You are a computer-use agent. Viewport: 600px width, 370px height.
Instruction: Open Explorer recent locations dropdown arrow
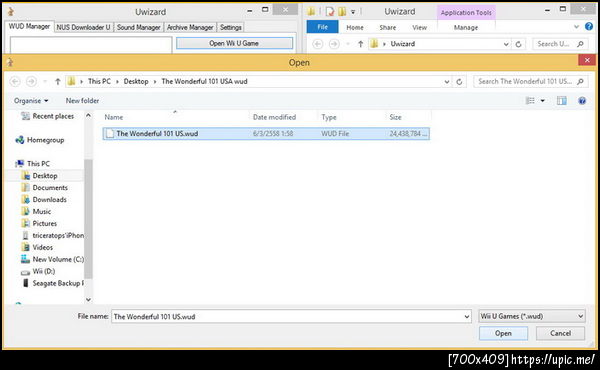347,44
